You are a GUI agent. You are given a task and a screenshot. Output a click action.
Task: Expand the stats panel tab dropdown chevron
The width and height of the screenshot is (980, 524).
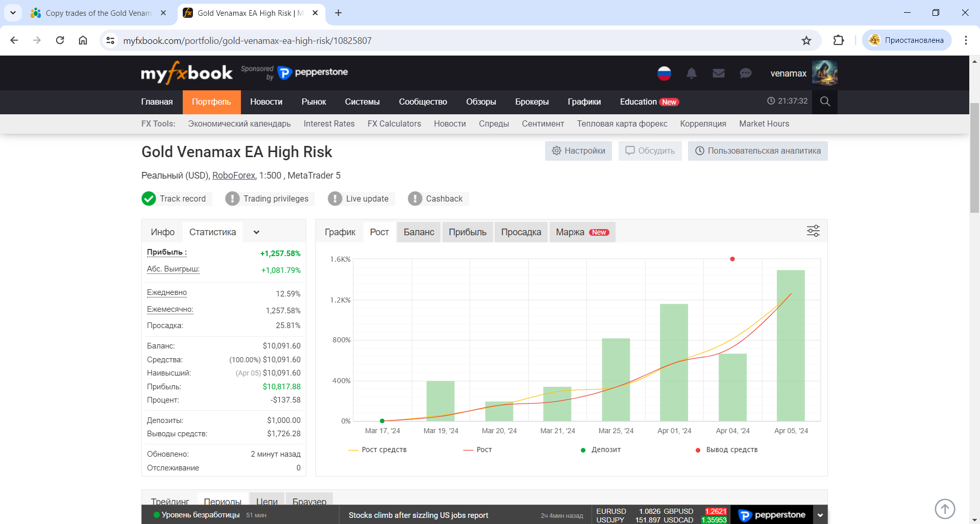tap(256, 232)
